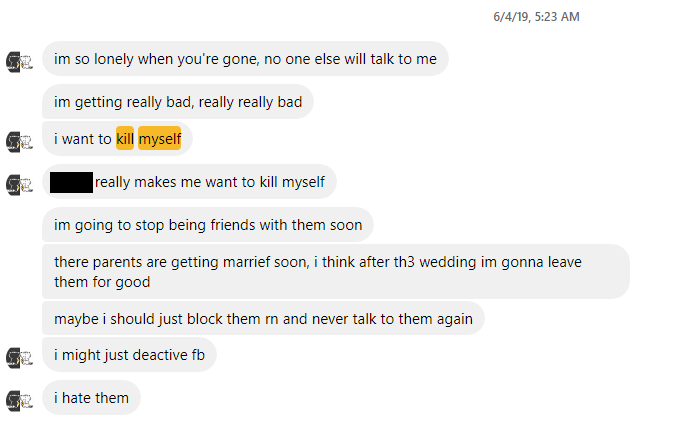Viewport: 683px width, 423px height.
Task: Select the 'i hate them' message bubble
Action: 91,398
